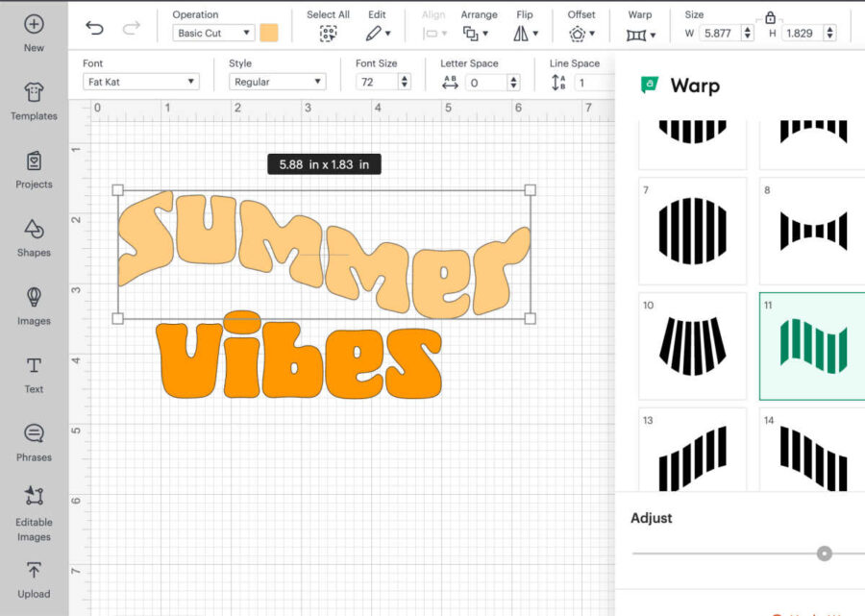Click the Select All icon
This screenshot has width=865, height=616.
pos(328,33)
